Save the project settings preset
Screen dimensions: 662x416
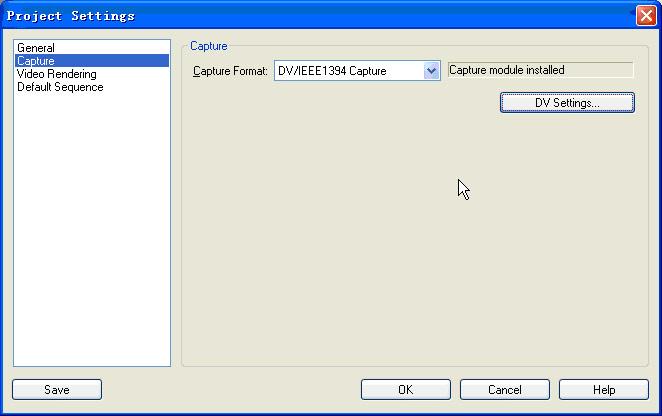click(57, 389)
